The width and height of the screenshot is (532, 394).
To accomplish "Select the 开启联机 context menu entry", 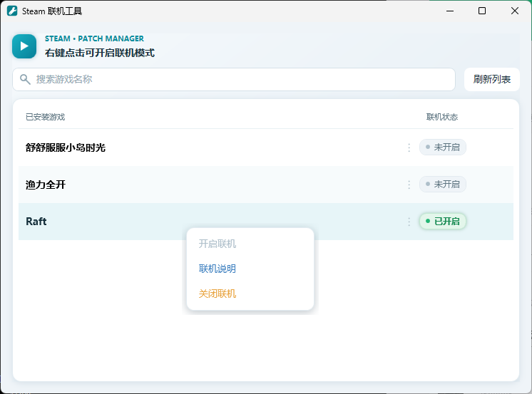I will click(x=217, y=244).
